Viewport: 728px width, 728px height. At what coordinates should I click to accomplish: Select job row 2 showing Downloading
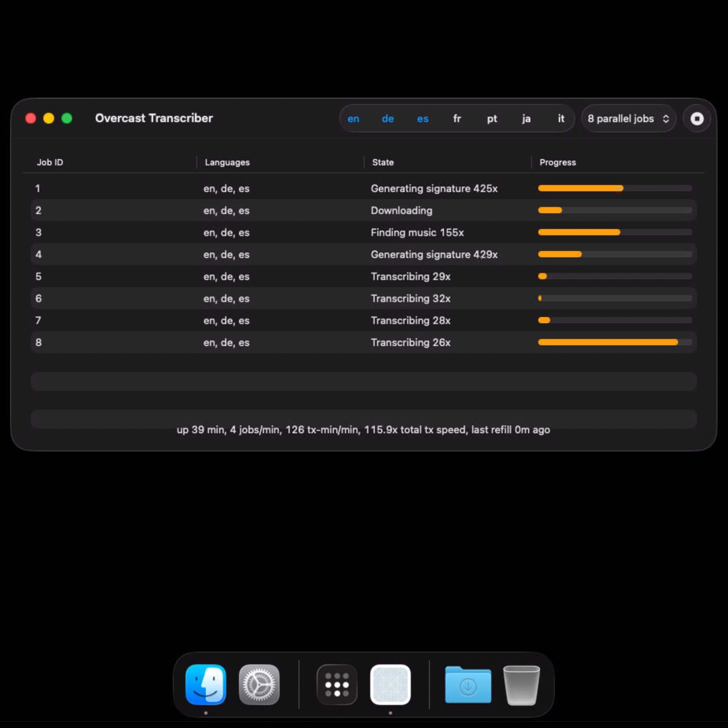tap(279, 211)
